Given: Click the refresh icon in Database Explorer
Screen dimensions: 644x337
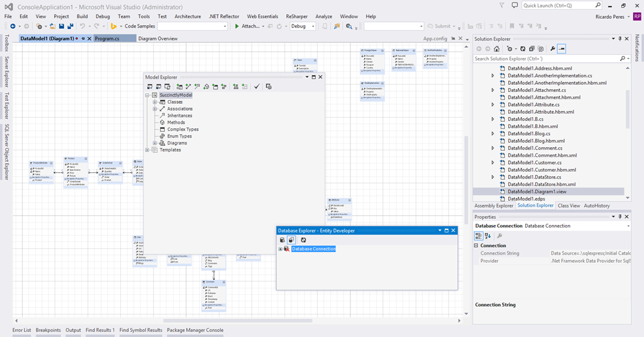Looking at the screenshot, I should [x=303, y=240].
